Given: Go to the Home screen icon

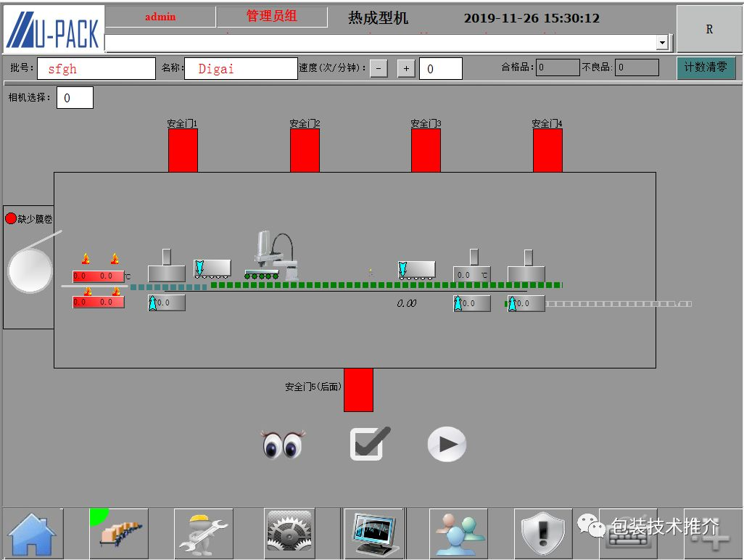Looking at the screenshot, I should 33,533.
